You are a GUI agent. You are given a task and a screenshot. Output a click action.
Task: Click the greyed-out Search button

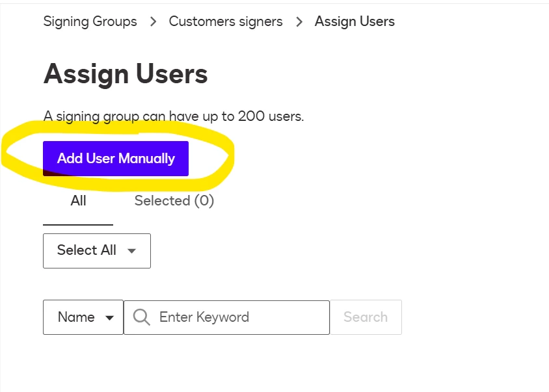366,317
